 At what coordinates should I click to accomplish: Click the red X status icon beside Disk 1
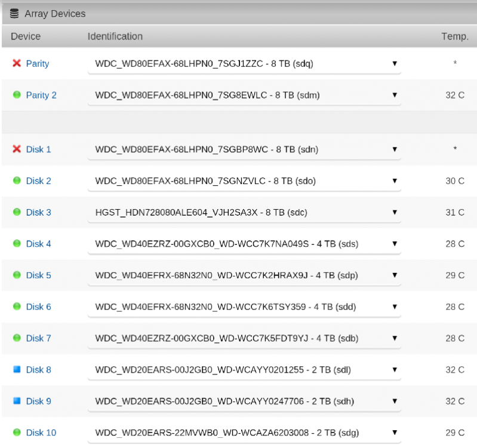(x=17, y=149)
